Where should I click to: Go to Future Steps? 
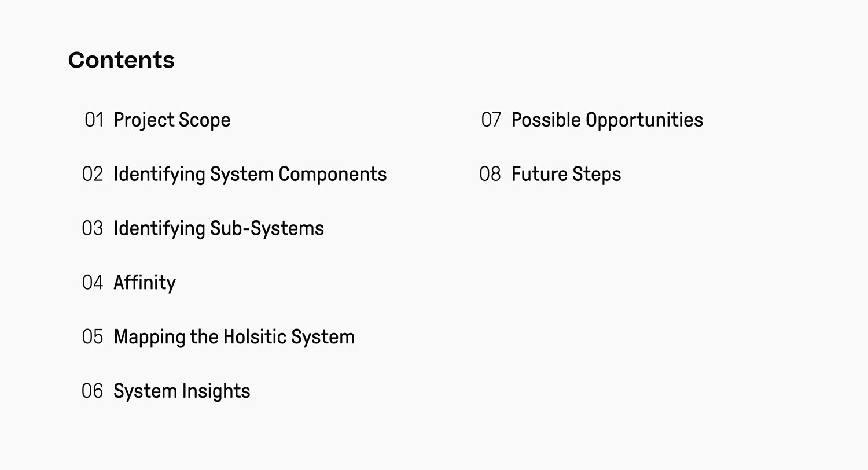[x=566, y=175]
